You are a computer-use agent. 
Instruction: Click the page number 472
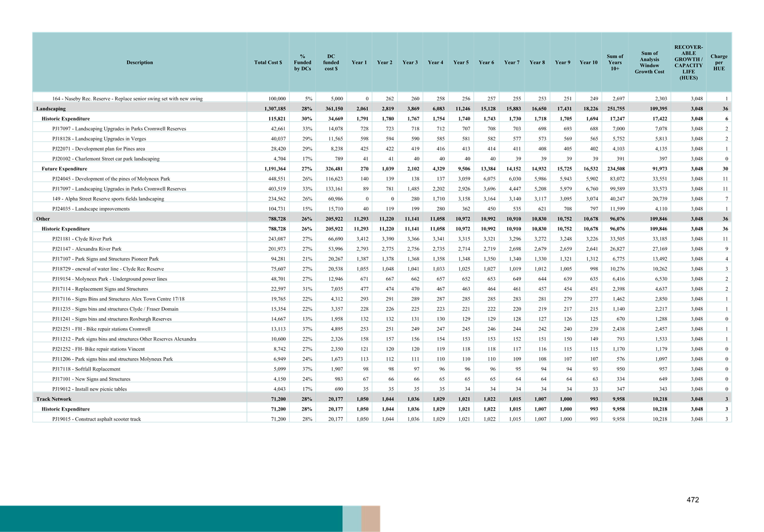[693, 500]
